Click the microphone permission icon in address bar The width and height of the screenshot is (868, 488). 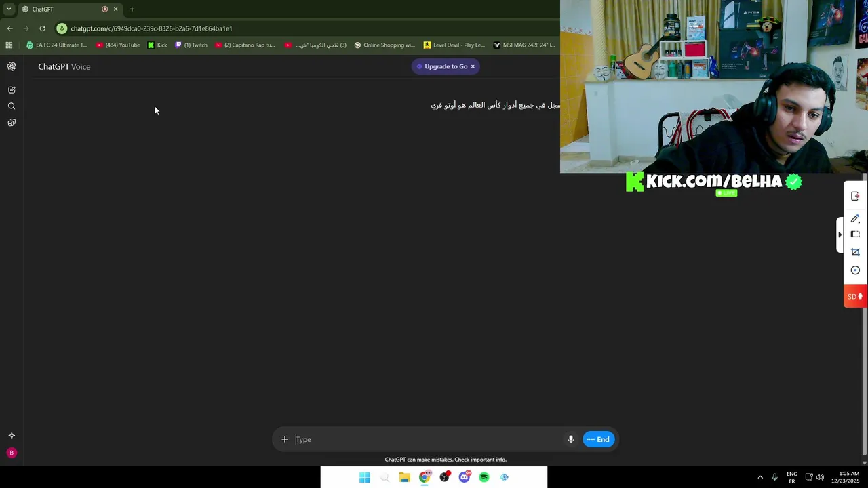[x=62, y=28]
